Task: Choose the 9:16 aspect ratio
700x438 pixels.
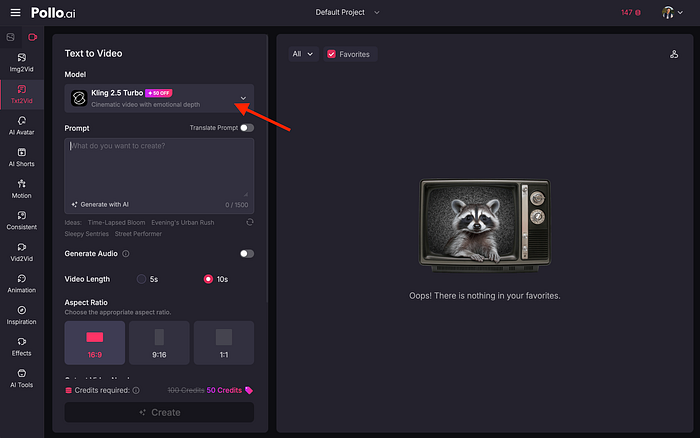Action: pyautogui.click(x=159, y=342)
